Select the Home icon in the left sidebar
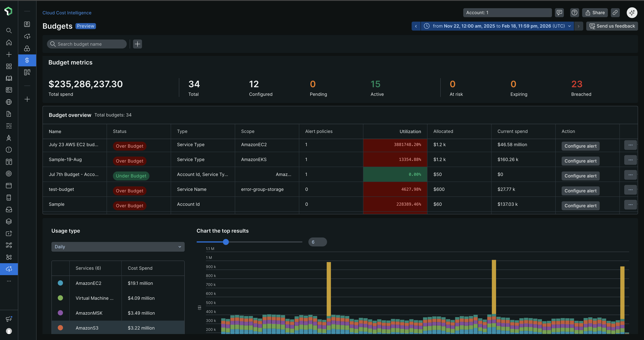 9,42
